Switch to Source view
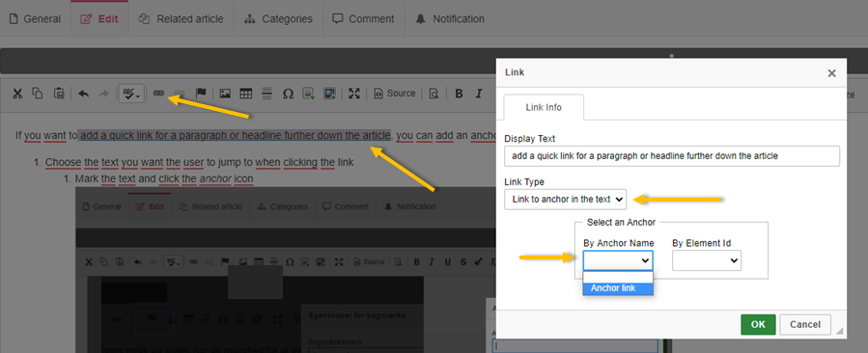 tap(395, 94)
